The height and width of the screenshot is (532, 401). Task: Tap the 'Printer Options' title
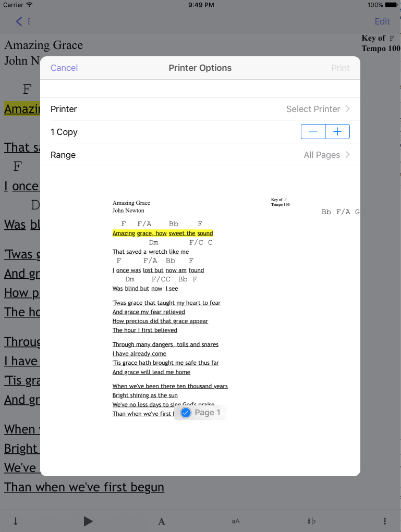tap(200, 68)
